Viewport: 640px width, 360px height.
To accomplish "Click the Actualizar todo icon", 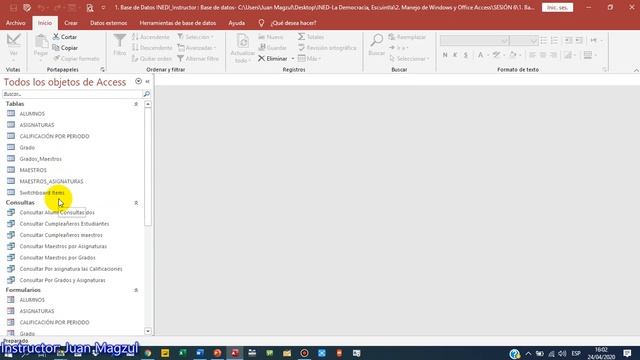I will 242,42.
